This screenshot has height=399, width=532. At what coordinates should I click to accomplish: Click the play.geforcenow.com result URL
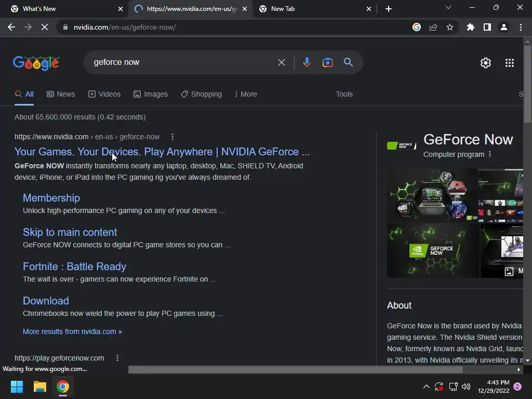59,358
